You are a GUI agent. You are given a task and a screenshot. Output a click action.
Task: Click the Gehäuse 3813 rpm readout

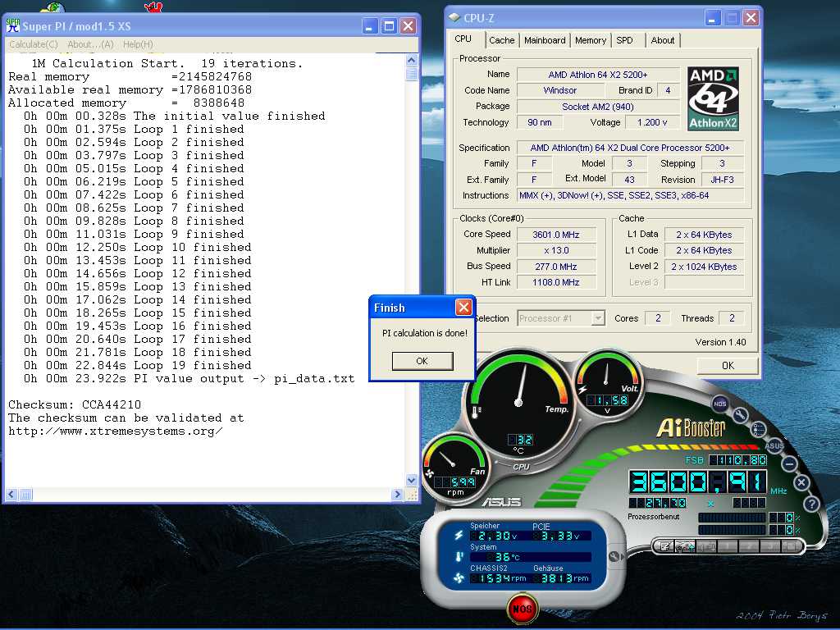click(561, 578)
